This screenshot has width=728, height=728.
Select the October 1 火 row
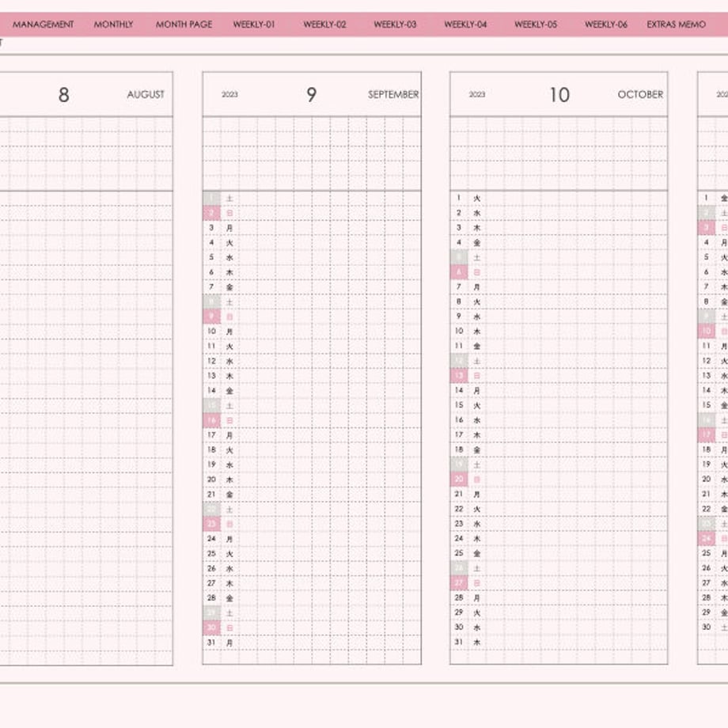point(559,199)
